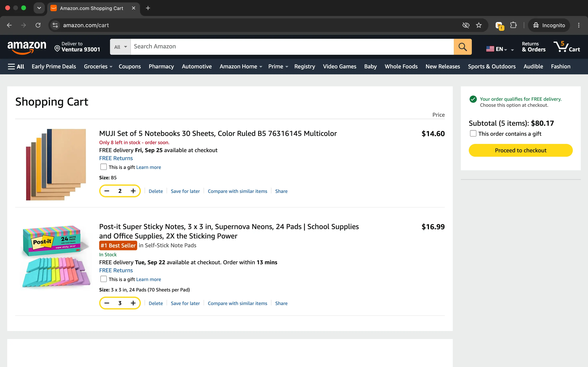
Task: Open Automotive section
Action: 197,67
